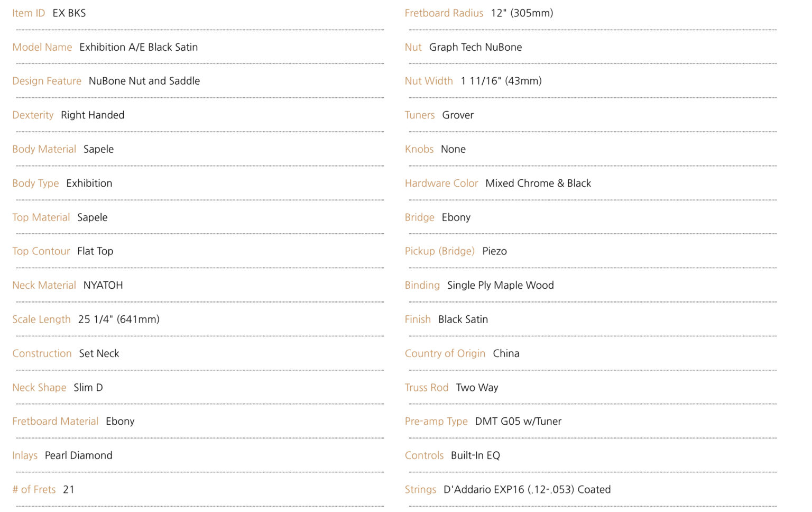Click the Scale Length spec value

click(119, 319)
